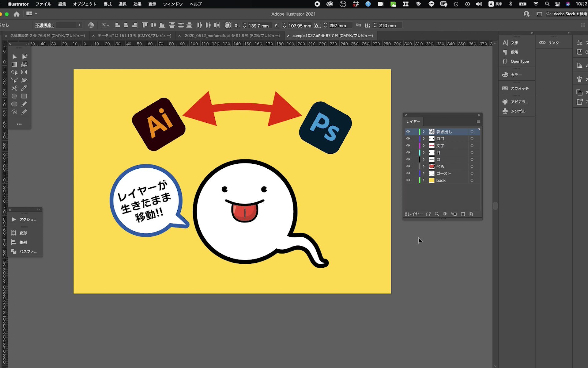Select the Anchor Point tool
Screen dimensions: 588x368
pyautogui.click(x=14, y=80)
